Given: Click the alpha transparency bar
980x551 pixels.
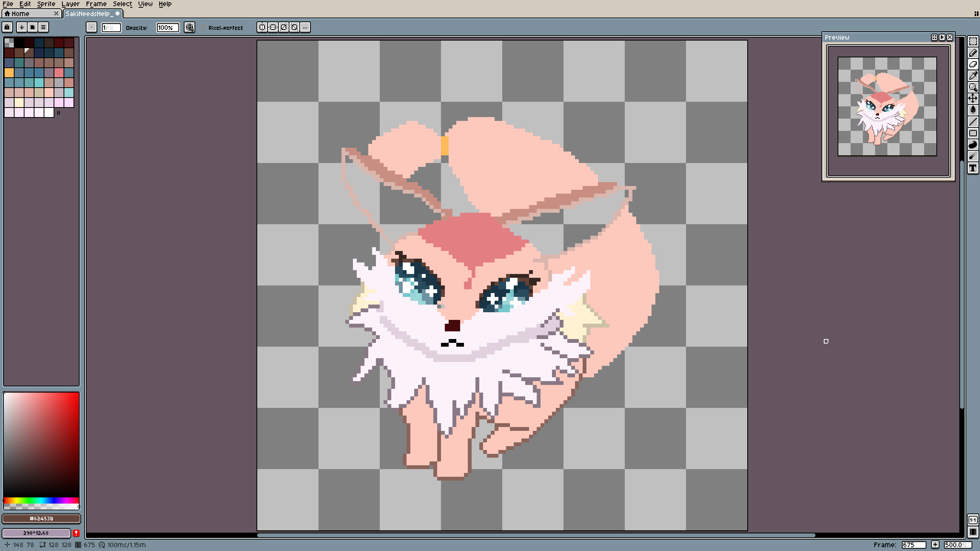Looking at the screenshot, I should tap(41, 507).
